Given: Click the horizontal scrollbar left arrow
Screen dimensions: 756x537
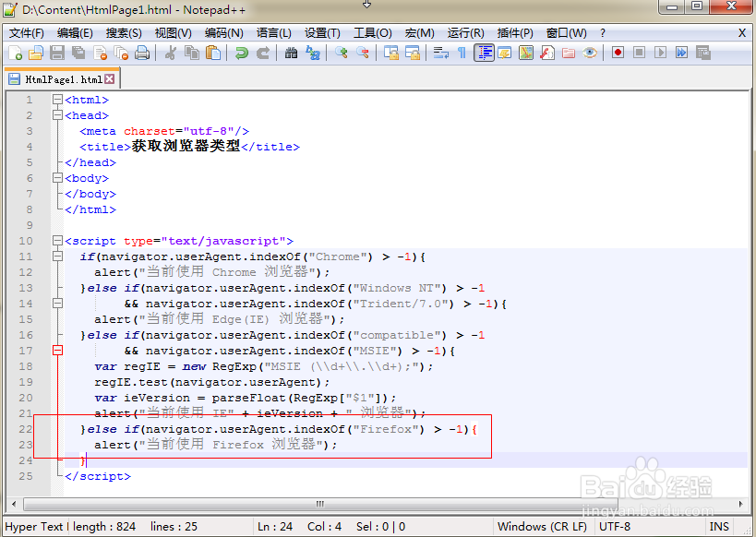Looking at the screenshot, I should [x=14, y=504].
